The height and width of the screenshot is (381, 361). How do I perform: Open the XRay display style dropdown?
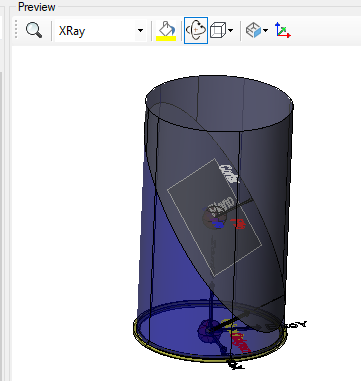tap(101, 31)
